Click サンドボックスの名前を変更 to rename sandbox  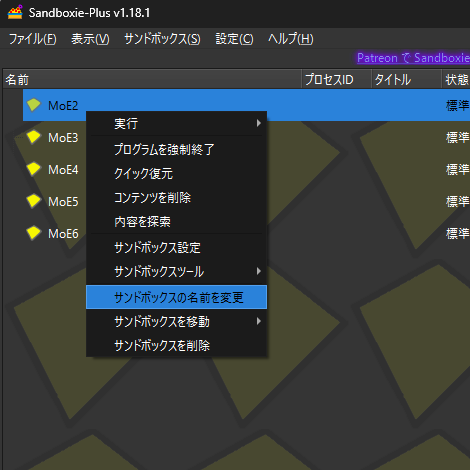coord(176,297)
